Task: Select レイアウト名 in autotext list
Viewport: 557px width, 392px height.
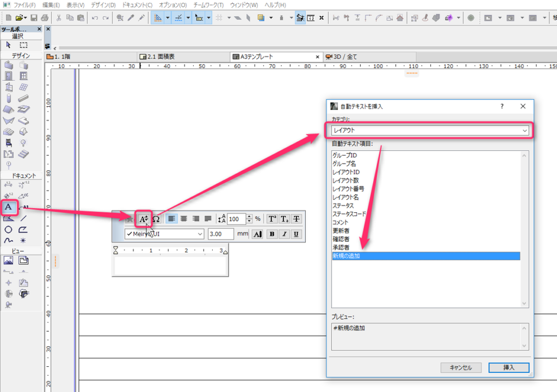Action: tap(345, 197)
